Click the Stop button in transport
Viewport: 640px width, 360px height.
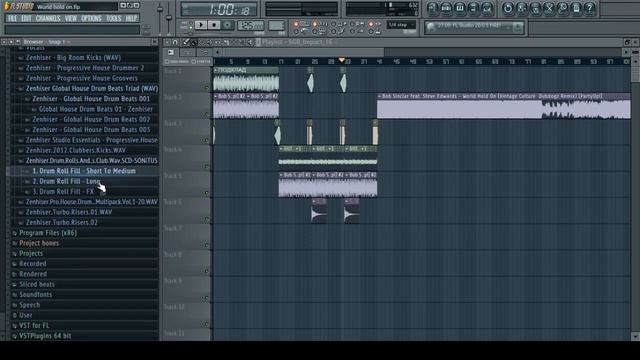pos(213,25)
